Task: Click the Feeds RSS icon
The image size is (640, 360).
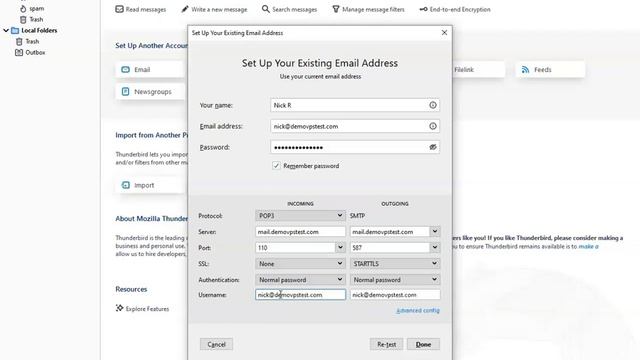Action: (525, 70)
